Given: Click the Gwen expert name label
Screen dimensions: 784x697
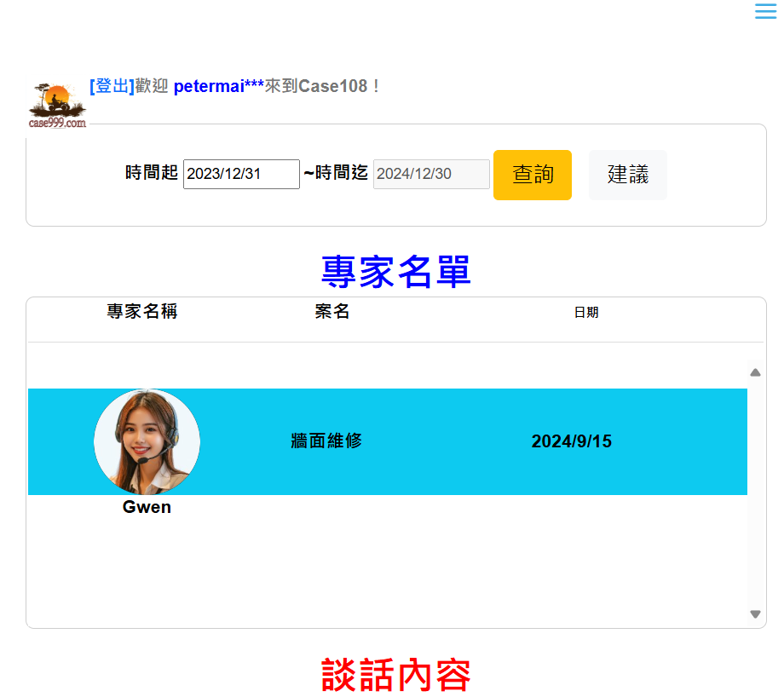Looking at the screenshot, I should tap(147, 507).
